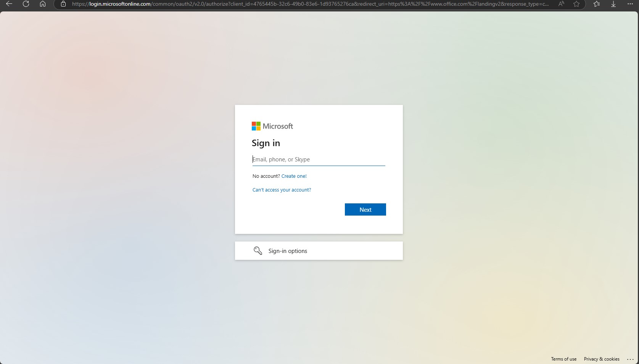639x364 pixels.
Task: Focus the Email, phone, or Skype field
Action: tap(319, 159)
